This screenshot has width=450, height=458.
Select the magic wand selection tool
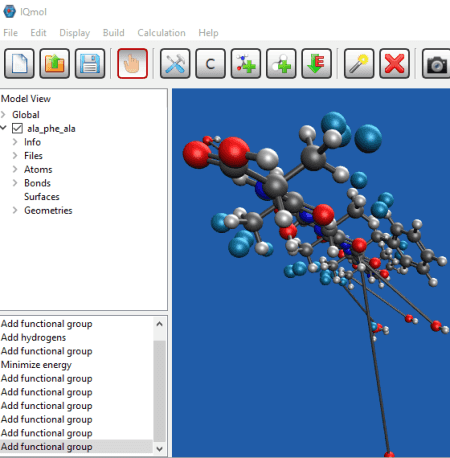click(x=359, y=63)
